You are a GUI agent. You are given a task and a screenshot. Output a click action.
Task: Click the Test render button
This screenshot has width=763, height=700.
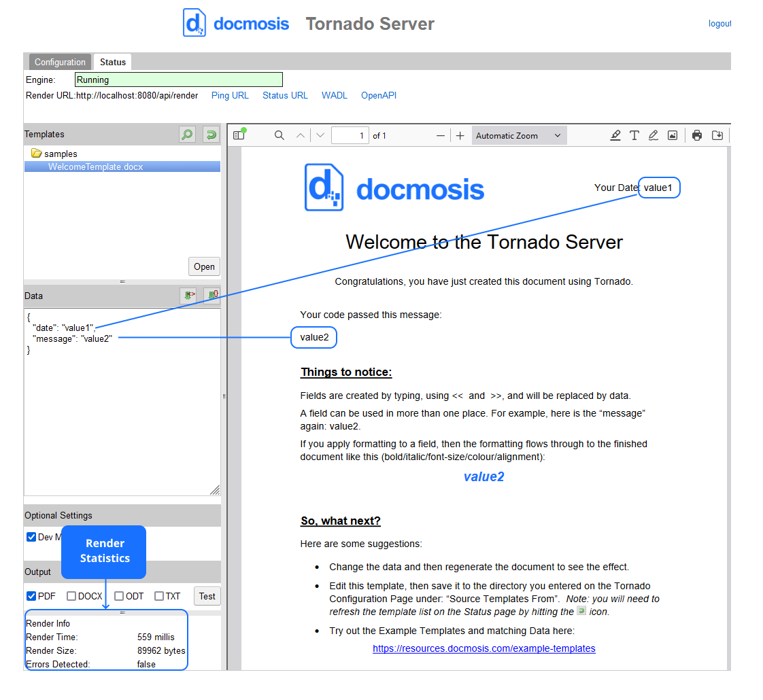tap(207, 596)
